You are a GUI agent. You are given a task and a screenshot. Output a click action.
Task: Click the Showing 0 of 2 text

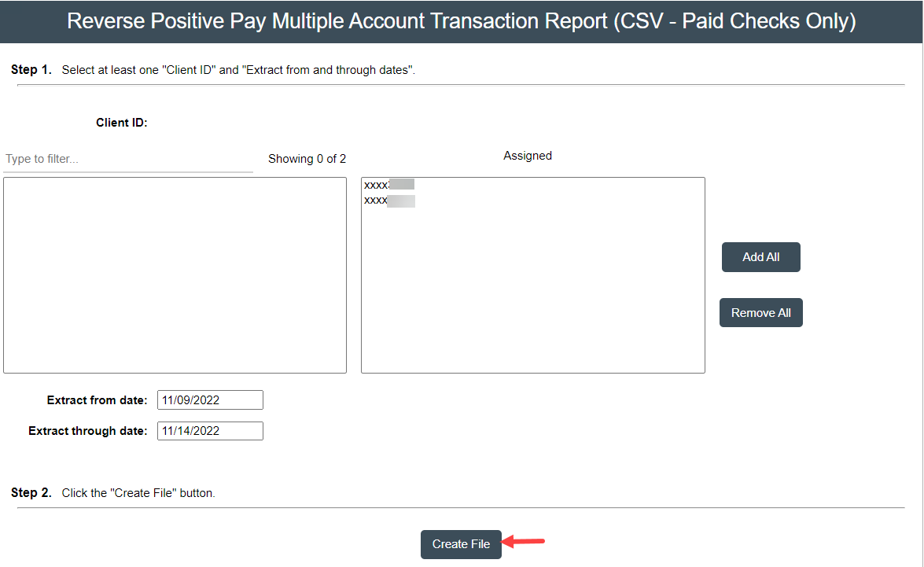pos(307,159)
